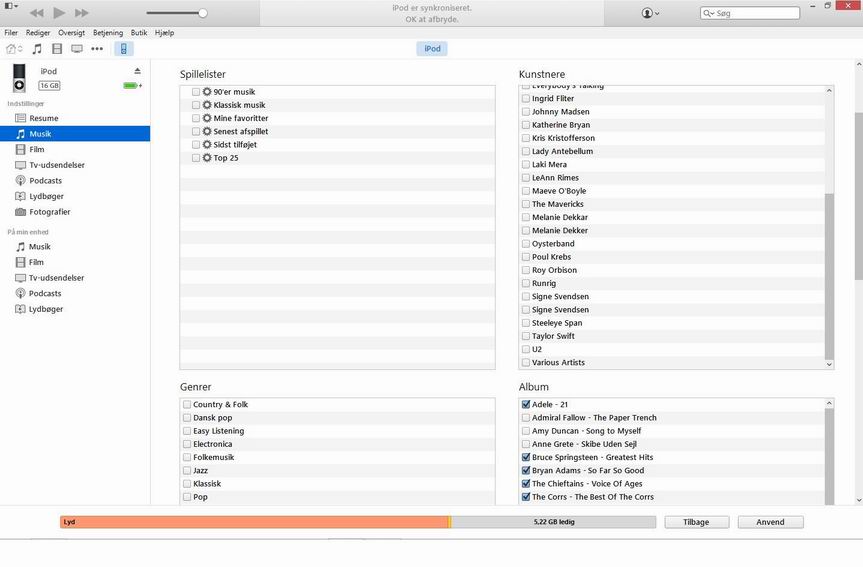Open the Filer menu
This screenshot has width=863, height=567.
click(x=11, y=32)
